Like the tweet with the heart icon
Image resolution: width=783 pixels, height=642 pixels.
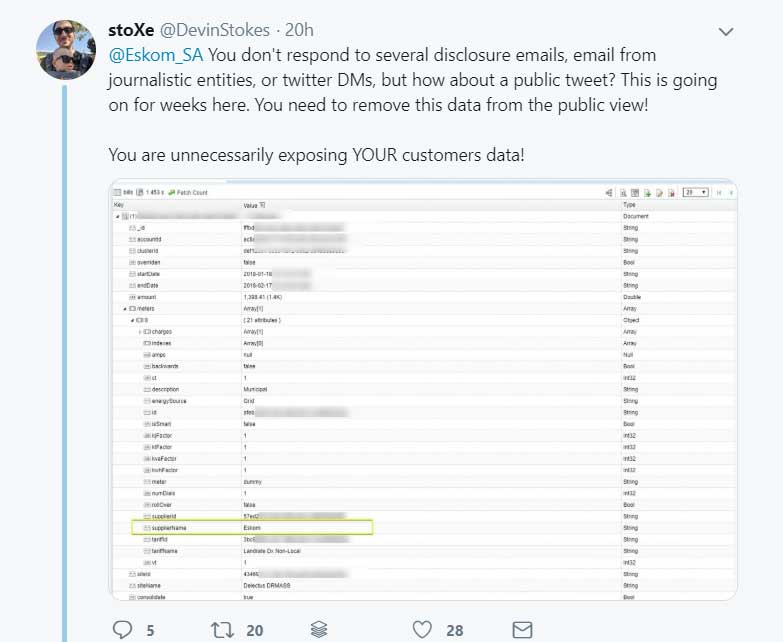pos(422,629)
